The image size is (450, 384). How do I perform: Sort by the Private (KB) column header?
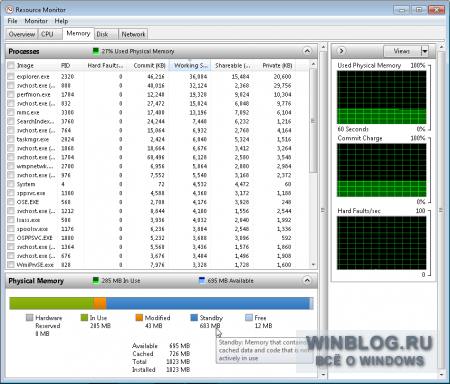pos(274,65)
